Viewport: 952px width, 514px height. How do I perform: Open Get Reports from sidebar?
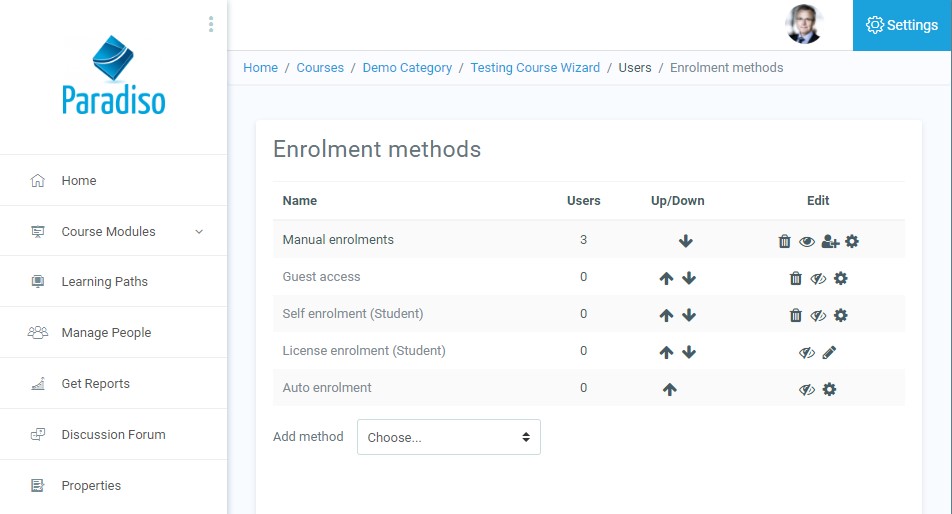point(95,383)
